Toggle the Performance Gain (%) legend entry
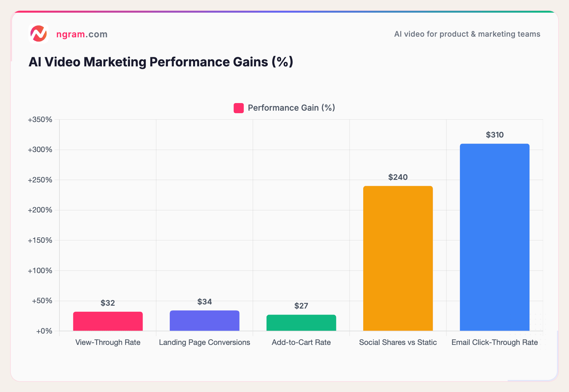 [x=291, y=108]
